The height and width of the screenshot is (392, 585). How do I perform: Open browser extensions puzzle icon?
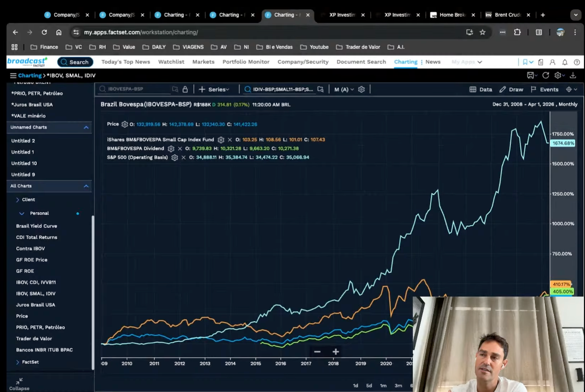point(517,32)
